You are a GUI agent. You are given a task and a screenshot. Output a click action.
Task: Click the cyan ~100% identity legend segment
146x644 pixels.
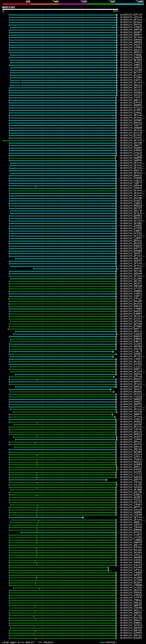pyautogui.click(x=130, y=4)
